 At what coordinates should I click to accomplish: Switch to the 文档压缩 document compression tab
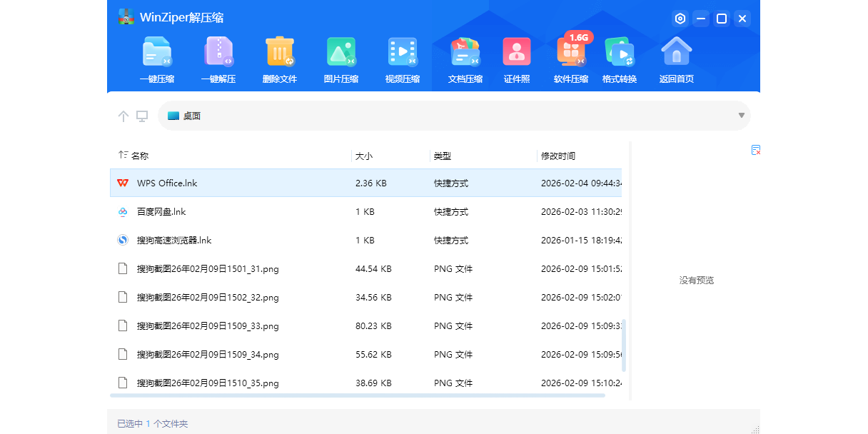click(x=465, y=60)
